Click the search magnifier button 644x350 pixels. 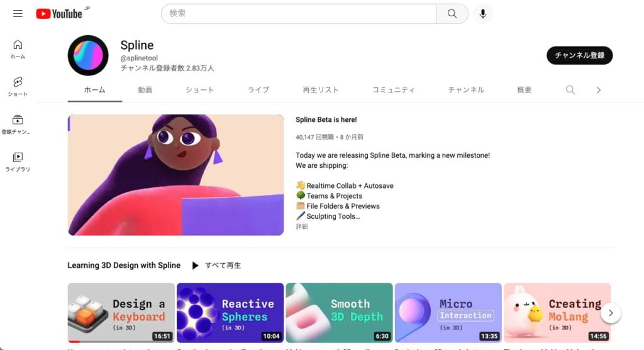[452, 13]
